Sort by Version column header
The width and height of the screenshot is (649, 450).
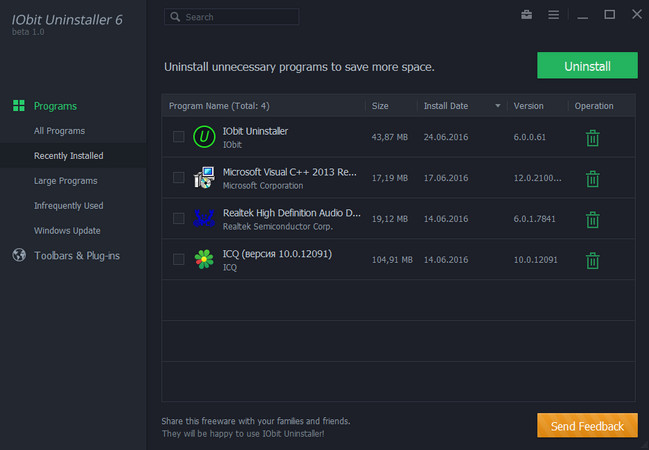[528, 106]
